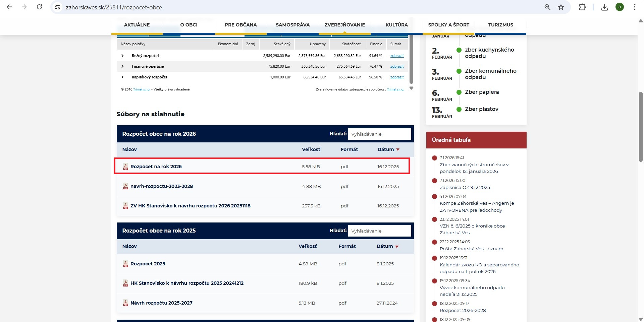Open the SAMOSPRÁVA menu
Viewport: 644px width, 322px height.
[292, 25]
